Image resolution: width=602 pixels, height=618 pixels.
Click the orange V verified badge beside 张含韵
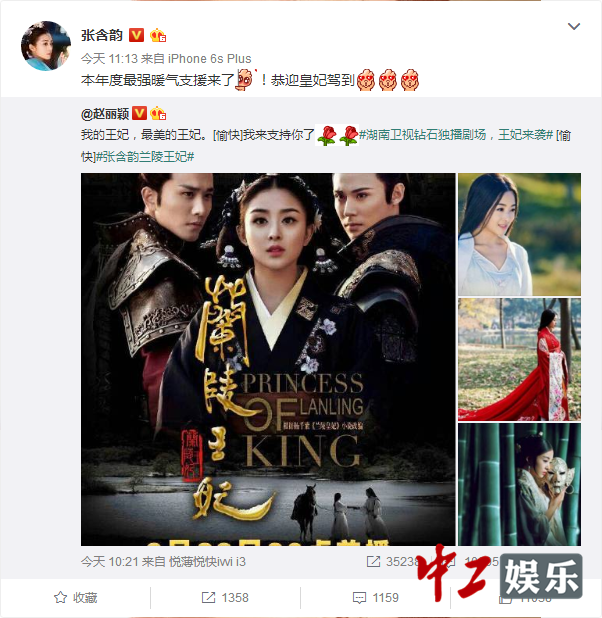[x=136, y=35]
